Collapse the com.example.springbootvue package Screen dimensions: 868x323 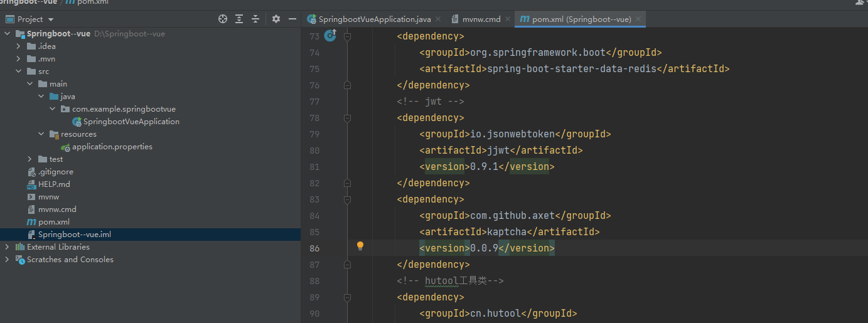click(x=53, y=109)
